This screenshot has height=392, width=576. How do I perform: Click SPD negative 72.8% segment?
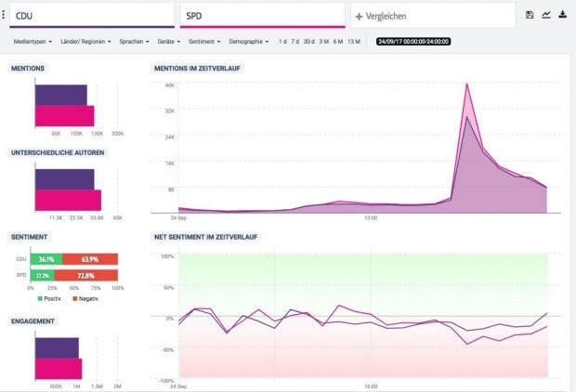pyautogui.click(x=86, y=275)
